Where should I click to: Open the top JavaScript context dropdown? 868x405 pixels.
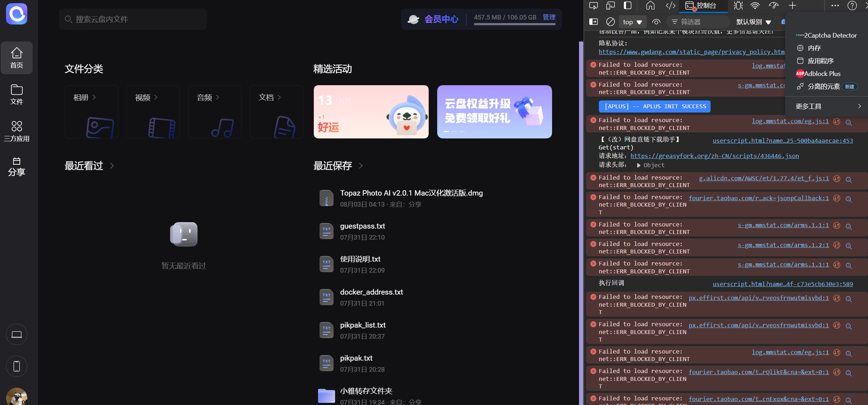(x=632, y=22)
